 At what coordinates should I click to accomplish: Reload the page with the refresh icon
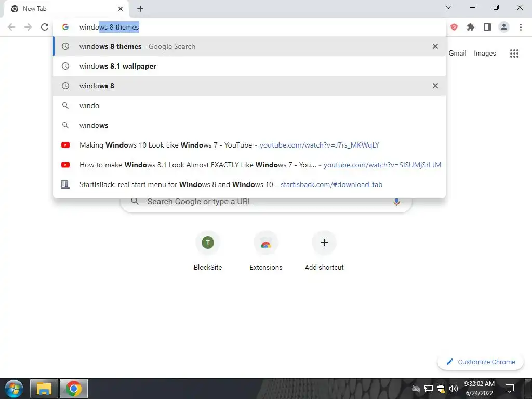coord(45,27)
